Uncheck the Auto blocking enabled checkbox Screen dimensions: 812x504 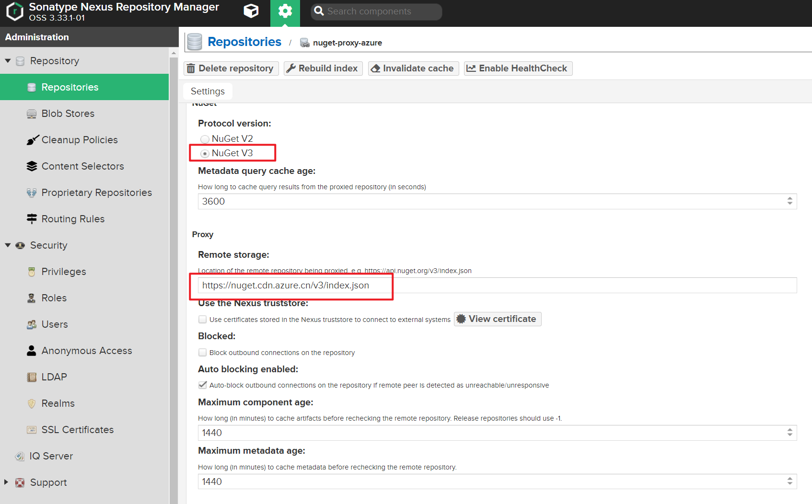[x=203, y=385]
